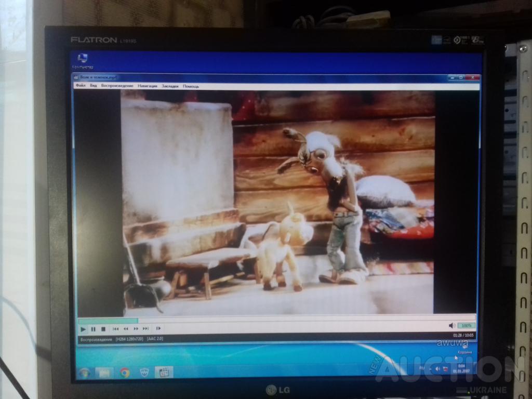Show hidden tray icons with the arrow
The width and height of the screenshot is (532, 399).
pyautogui.click(x=431, y=368)
